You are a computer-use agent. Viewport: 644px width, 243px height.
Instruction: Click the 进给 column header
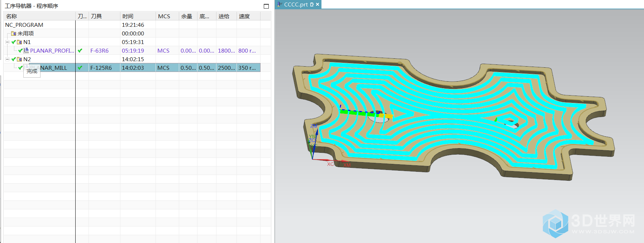226,16
